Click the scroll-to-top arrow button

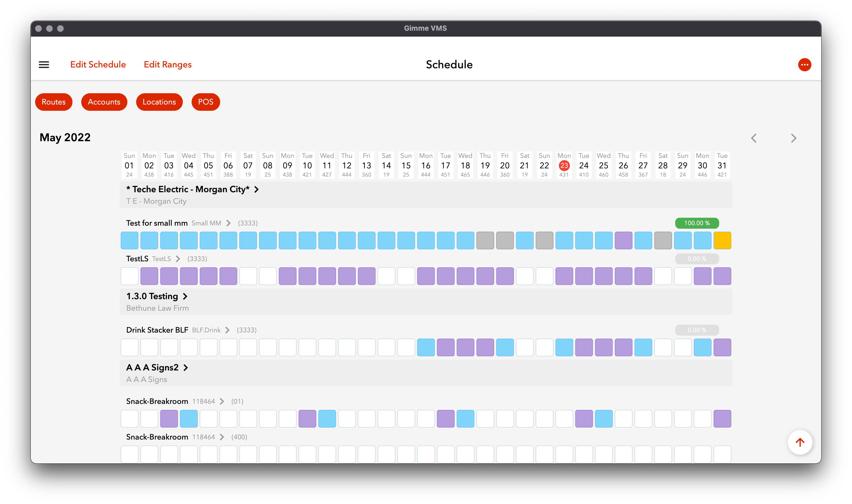pyautogui.click(x=800, y=442)
